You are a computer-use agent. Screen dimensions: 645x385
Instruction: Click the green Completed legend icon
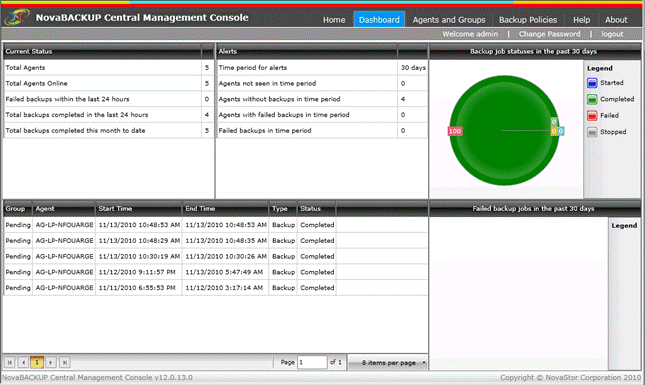coord(592,99)
